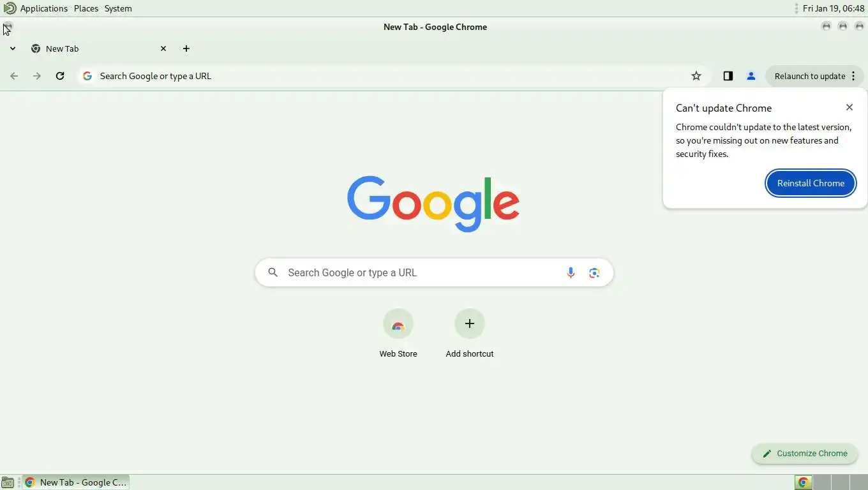Click the forward navigation arrow
This screenshot has width=868, height=490.
pos(37,76)
